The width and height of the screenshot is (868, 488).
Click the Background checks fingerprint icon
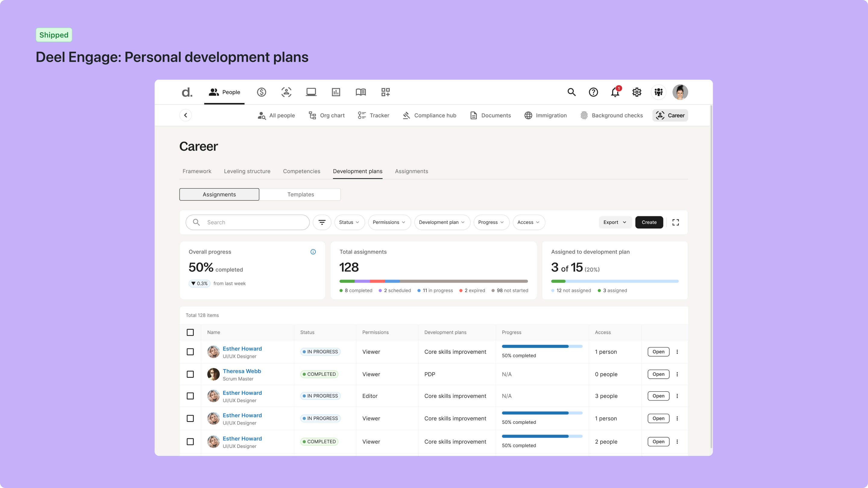pos(584,115)
